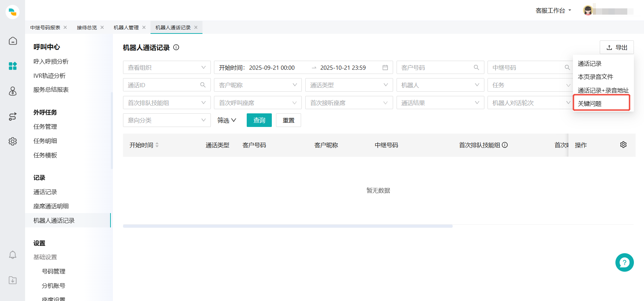Open the notification bell icon
This screenshot has height=301, width=644.
(x=13, y=255)
